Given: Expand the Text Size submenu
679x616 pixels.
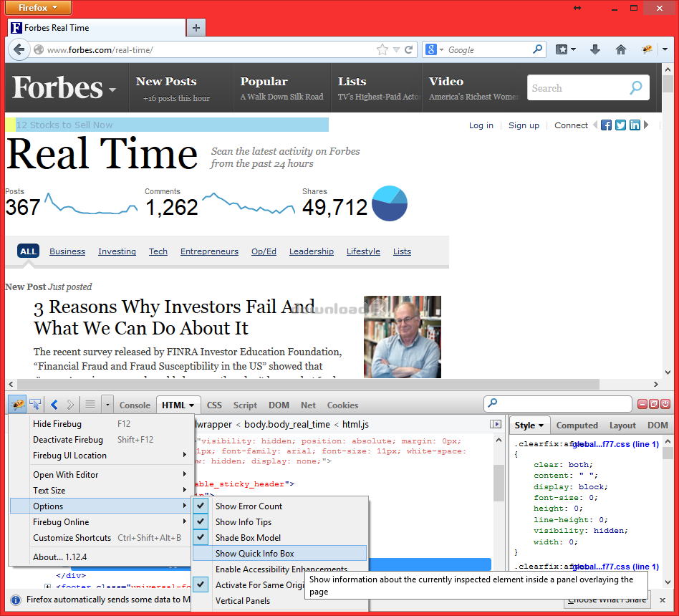Looking at the screenshot, I should coord(100,491).
